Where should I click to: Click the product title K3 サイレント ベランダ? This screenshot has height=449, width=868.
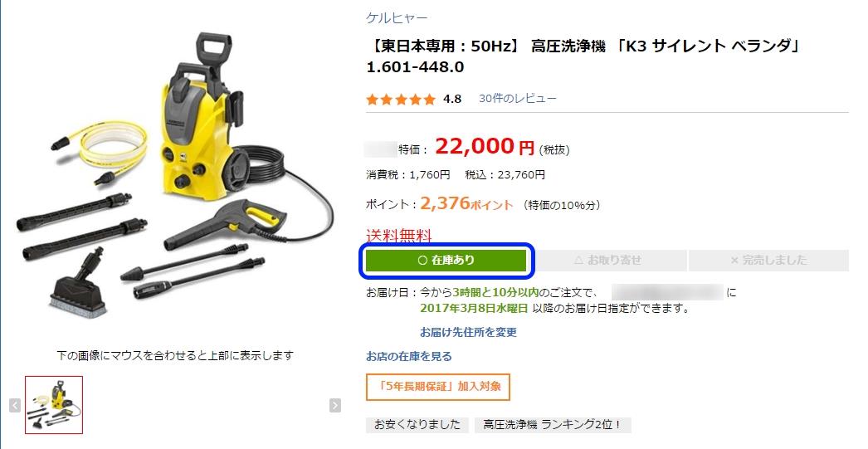coord(583,56)
